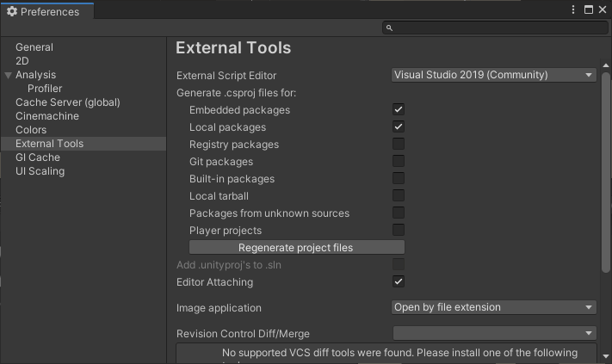Switch to the Preferences tab
612x364 pixels.
(46, 12)
